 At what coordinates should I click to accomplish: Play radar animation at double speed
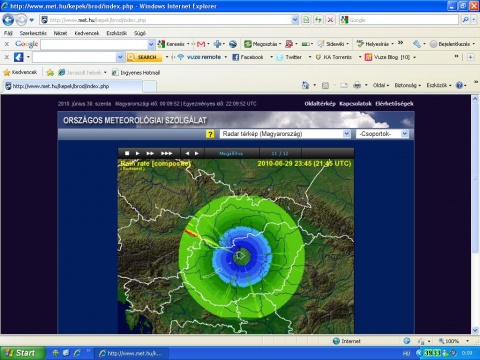point(150,153)
